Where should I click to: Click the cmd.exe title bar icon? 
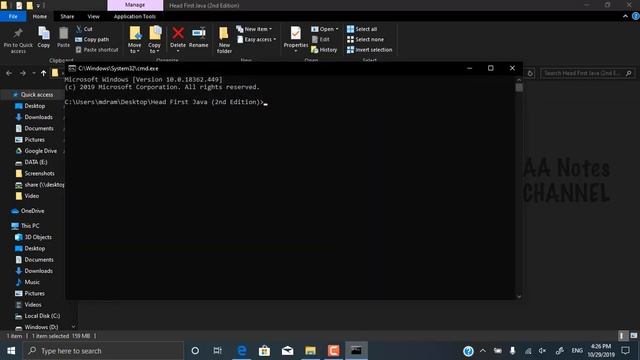click(x=72, y=68)
